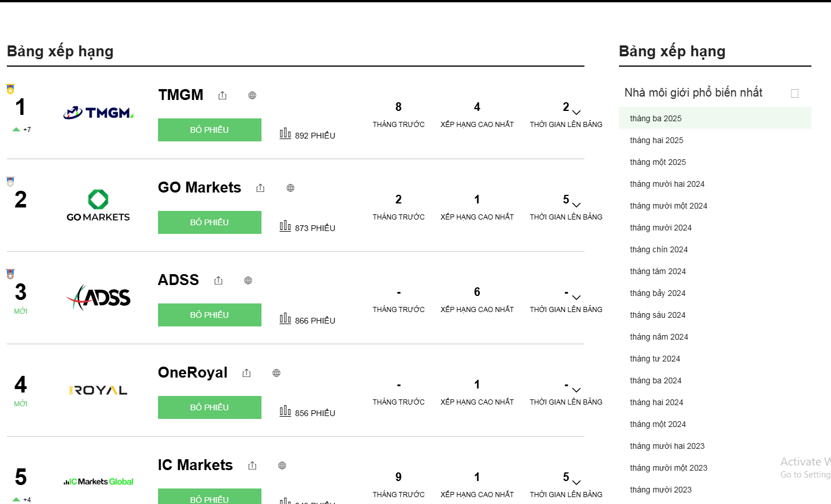Click the OneRoyal logo image

click(x=98, y=390)
